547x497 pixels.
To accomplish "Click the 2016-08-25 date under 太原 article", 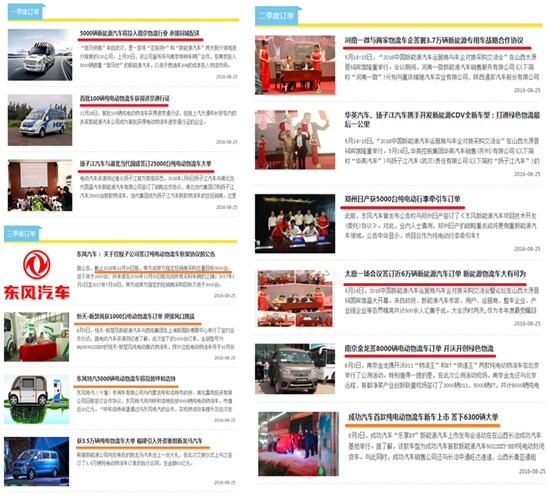I will (x=527, y=324).
